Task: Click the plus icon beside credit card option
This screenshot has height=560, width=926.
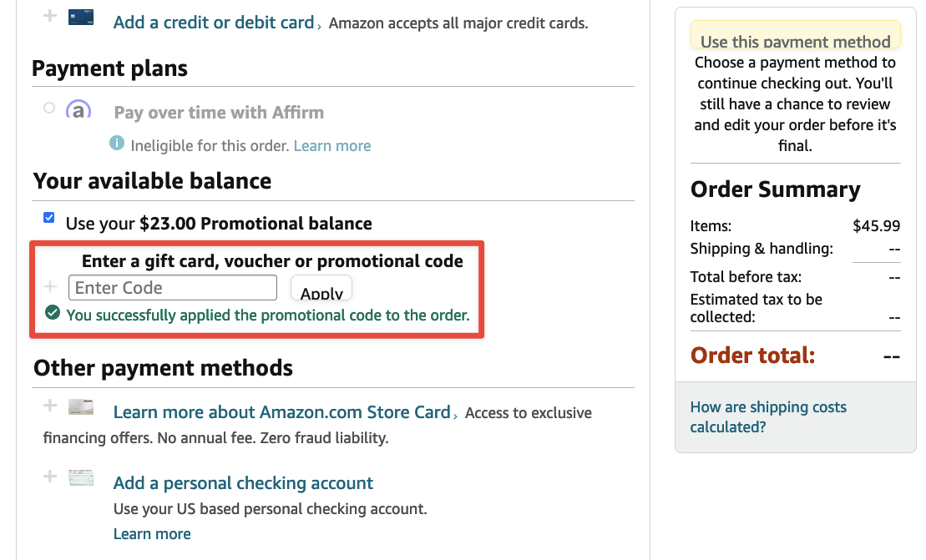Action: pos(49,15)
